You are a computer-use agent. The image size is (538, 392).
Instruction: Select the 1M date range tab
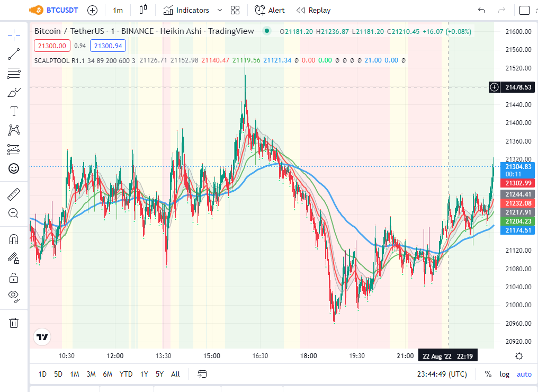pyautogui.click(x=75, y=374)
